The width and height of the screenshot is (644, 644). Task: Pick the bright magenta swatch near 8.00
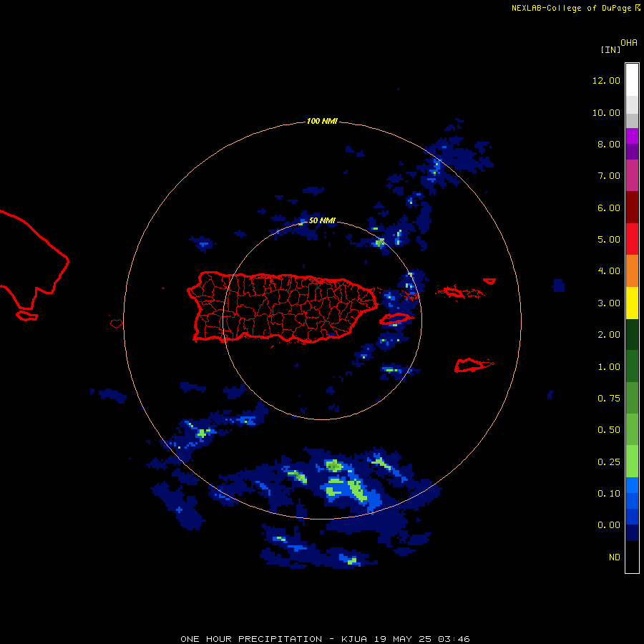[632, 136]
